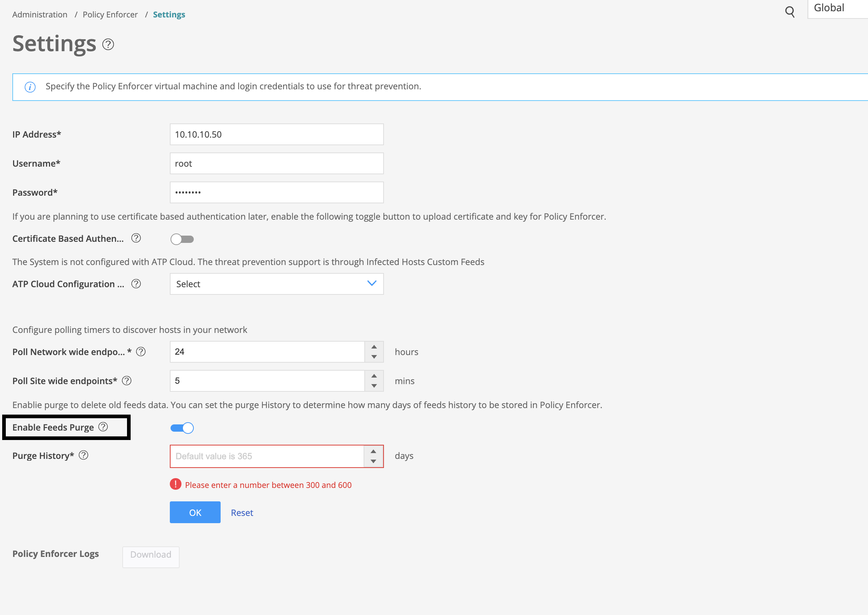Open help for Purge History
The width and height of the screenshot is (868, 615).
coord(83,455)
